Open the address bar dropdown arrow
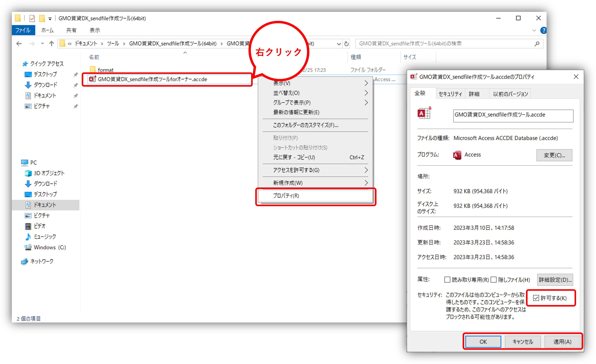This screenshot has height=364, width=596. coord(339,44)
